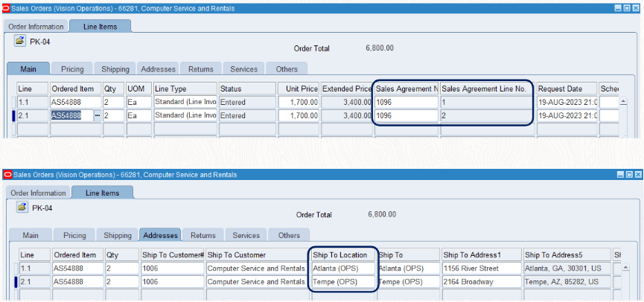644x302 pixels.
Task: Switch to Pricing sub-tab in bottom window
Action: (74, 236)
